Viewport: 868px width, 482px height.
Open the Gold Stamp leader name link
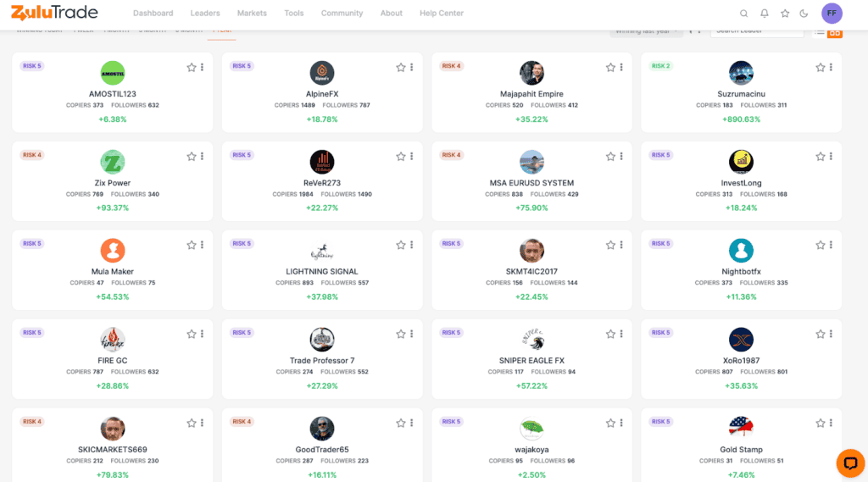pos(741,450)
